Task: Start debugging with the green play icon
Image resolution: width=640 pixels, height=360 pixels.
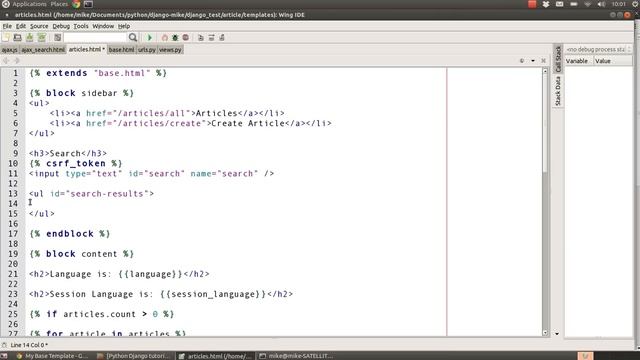Action: click(x=149, y=38)
